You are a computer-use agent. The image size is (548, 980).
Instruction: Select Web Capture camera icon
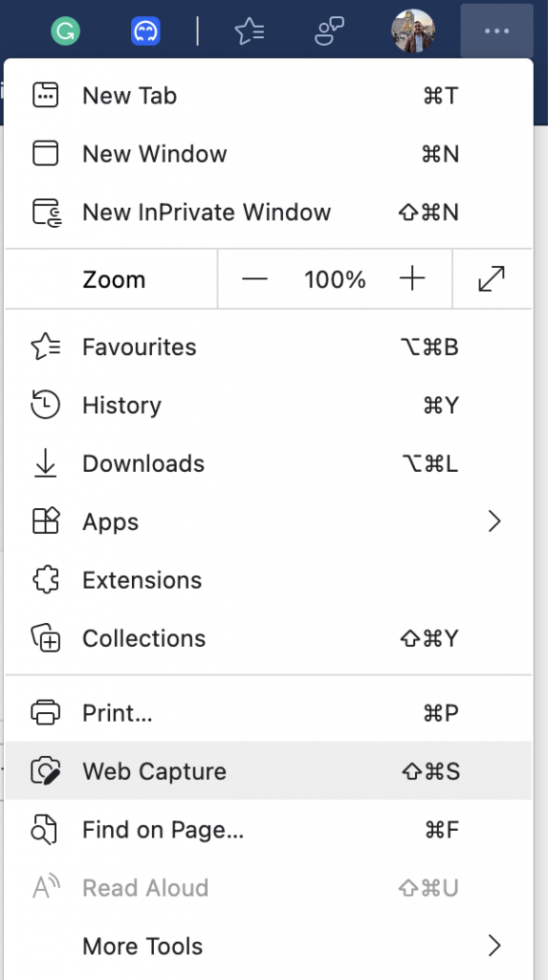[x=45, y=771]
